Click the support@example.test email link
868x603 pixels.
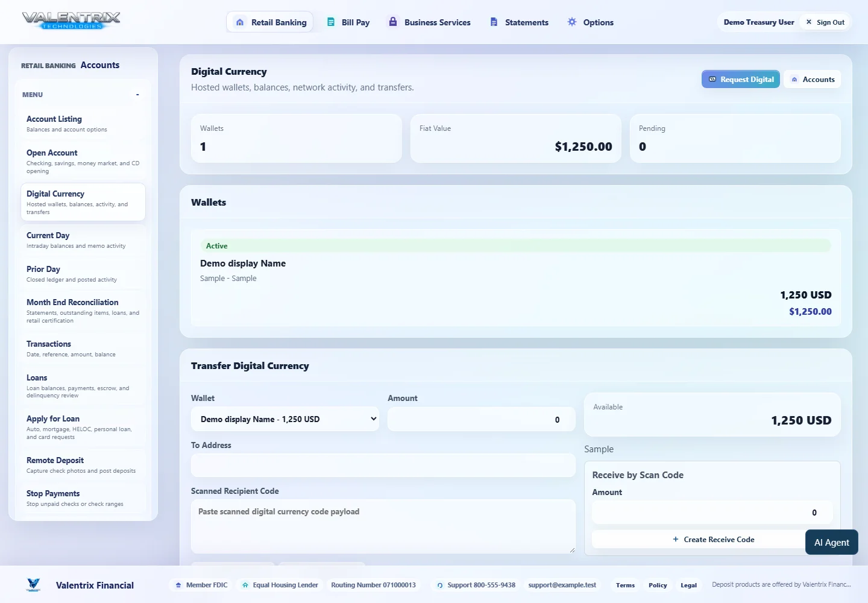click(x=562, y=585)
